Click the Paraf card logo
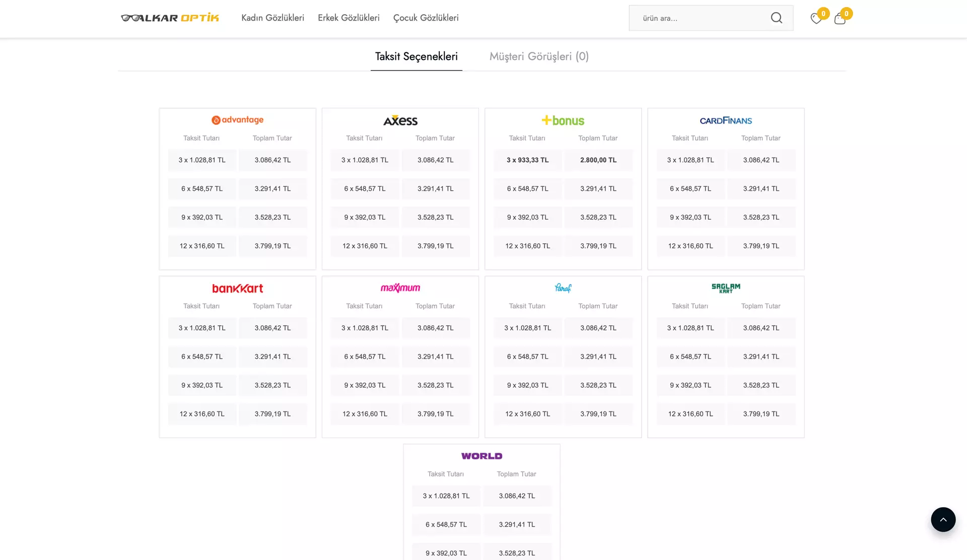Screen dimensions: 967x560 pos(563,288)
